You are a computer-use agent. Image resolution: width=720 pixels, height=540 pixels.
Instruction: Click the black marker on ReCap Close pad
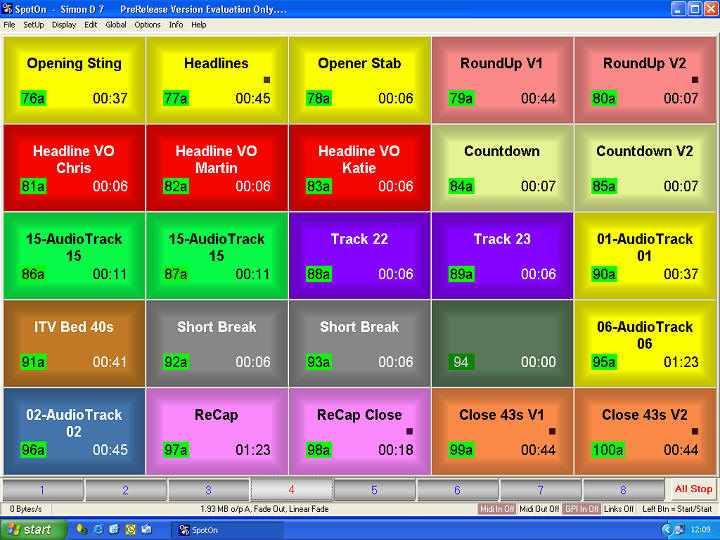(x=409, y=432)
